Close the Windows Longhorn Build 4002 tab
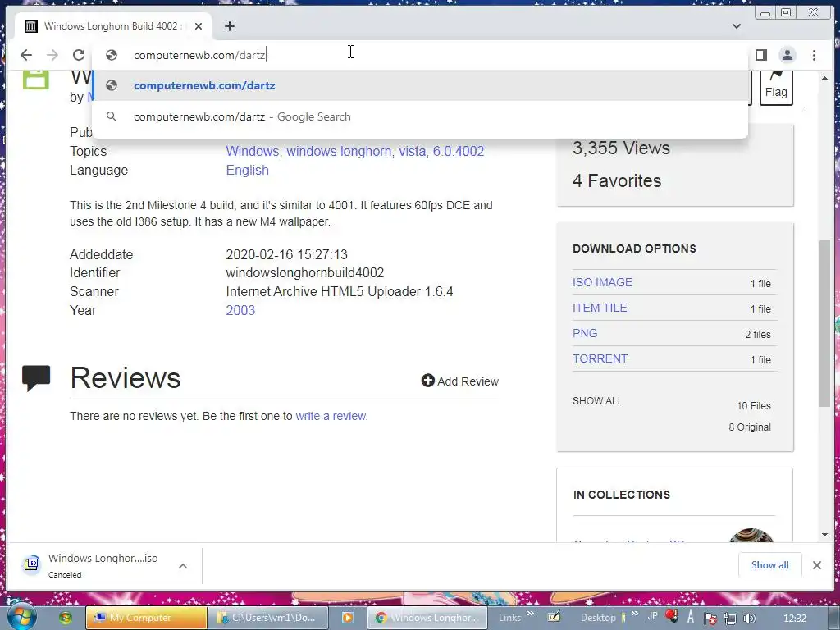The image size is (840, 630). (199, 26)
